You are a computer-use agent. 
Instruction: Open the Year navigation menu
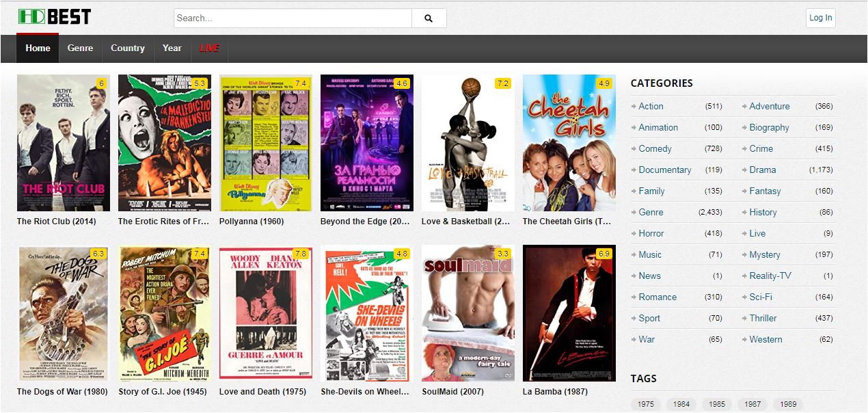[x=172, y=49]
